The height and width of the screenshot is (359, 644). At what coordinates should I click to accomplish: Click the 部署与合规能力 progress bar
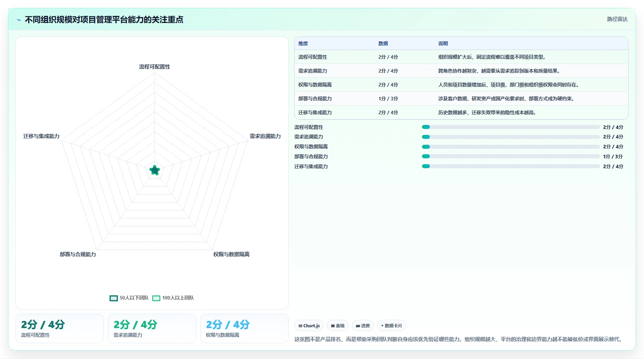pos(511,156)
